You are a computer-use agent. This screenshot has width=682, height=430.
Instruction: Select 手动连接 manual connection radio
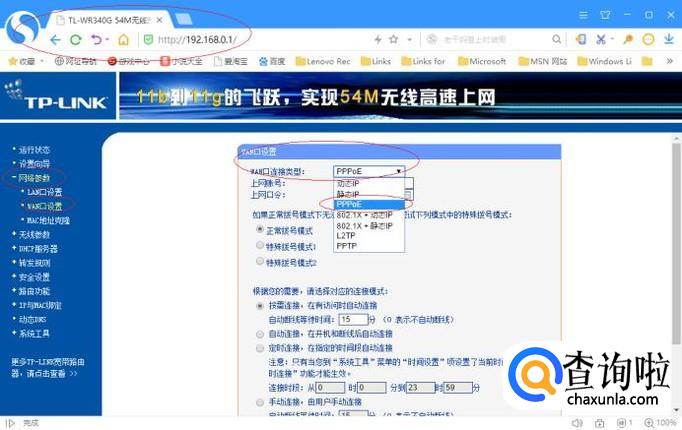pos(260,402)
